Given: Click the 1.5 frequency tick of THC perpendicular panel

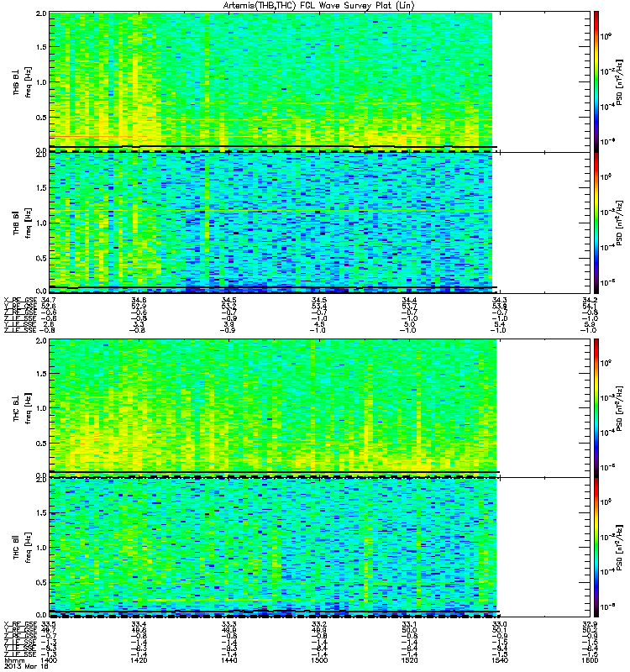Looking at the screenshot, I should (x=41, y=374).
